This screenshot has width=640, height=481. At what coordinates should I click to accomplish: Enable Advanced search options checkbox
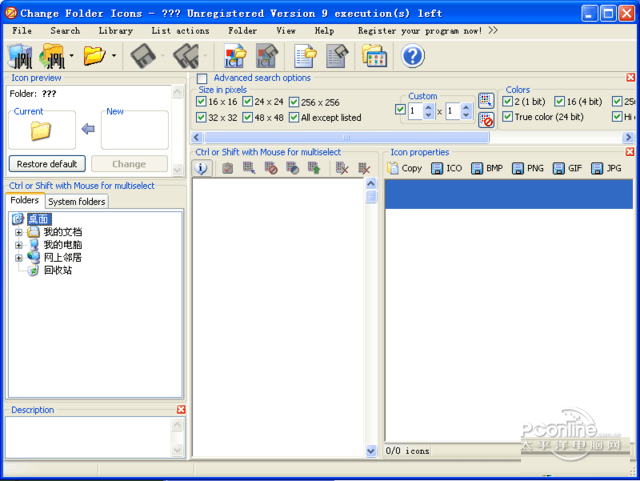(203, 79)
